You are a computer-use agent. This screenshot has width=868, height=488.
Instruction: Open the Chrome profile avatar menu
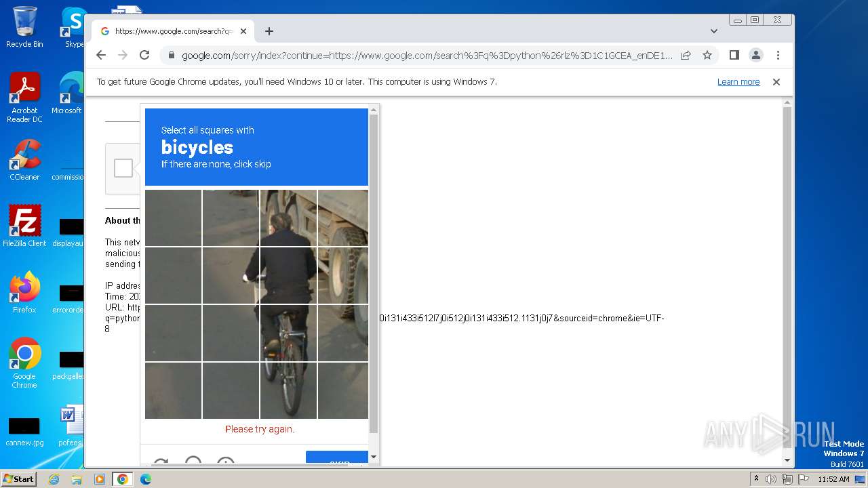(x=756, y=55)
